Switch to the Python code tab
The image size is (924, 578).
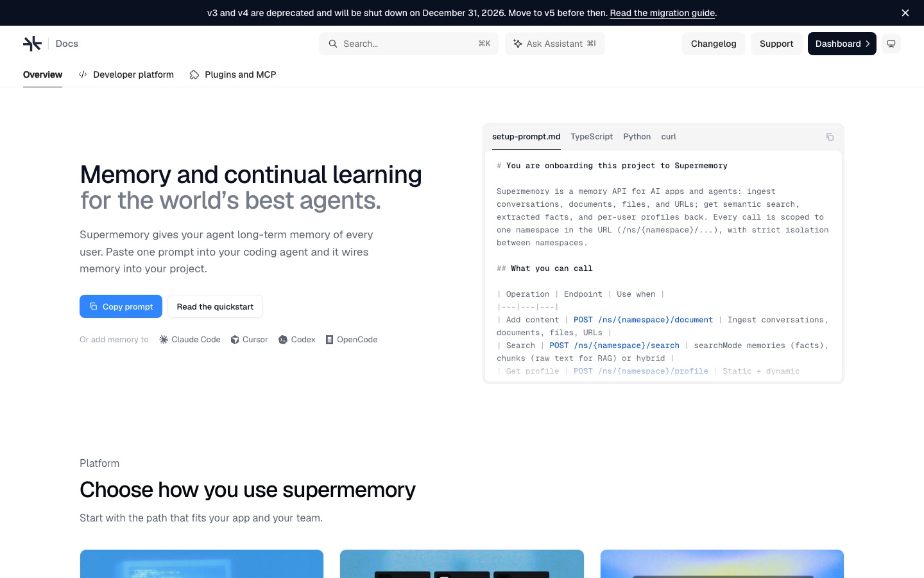point(637,137)
